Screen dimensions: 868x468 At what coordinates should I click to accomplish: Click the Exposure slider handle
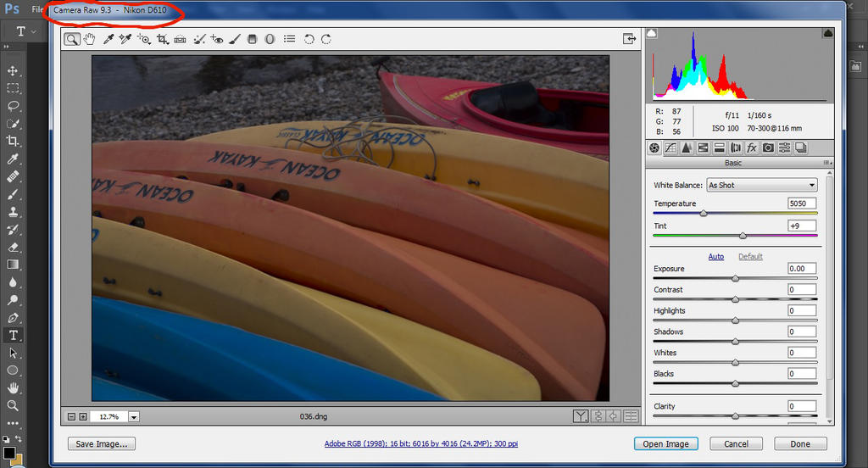coord(735,278)
